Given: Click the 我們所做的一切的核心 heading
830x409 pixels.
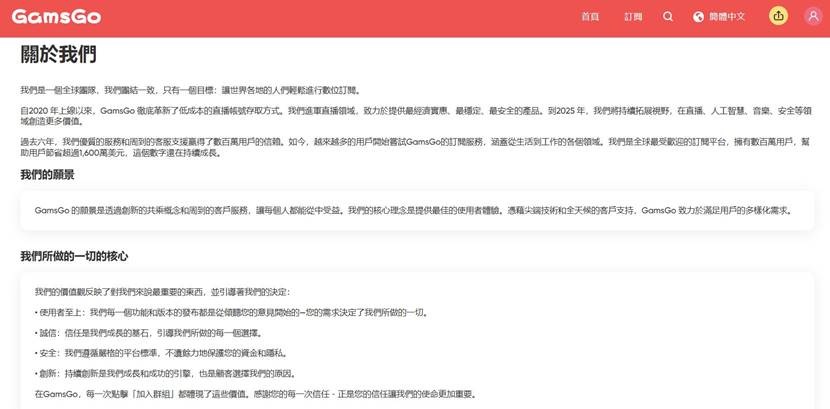Looking at the screenshot, I should [74, 257].
